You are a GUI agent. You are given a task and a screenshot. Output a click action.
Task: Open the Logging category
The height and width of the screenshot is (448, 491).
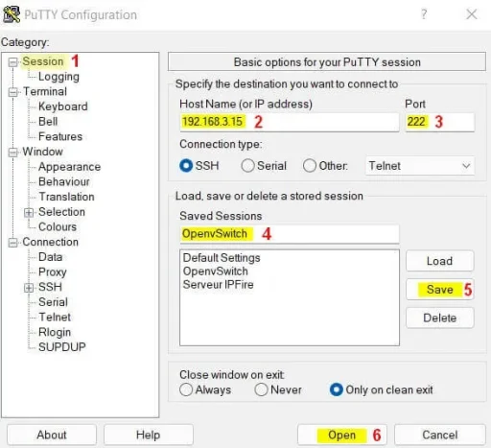tap(58, 77)
